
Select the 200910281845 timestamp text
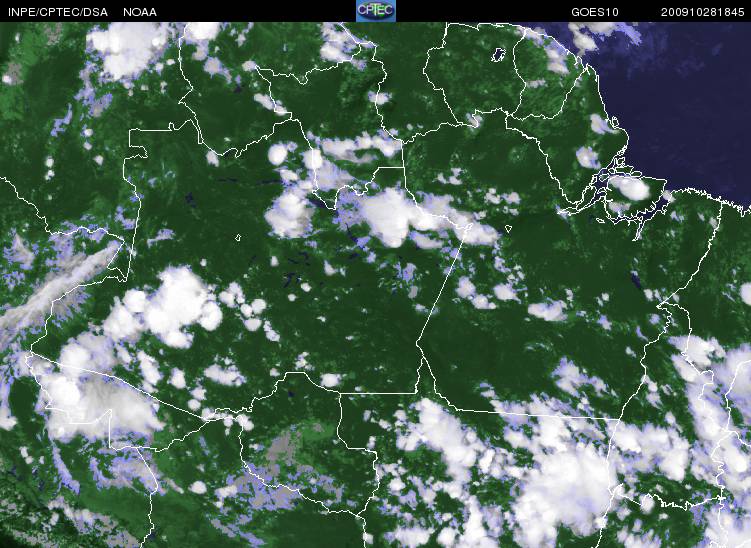(x=703, y=12)
